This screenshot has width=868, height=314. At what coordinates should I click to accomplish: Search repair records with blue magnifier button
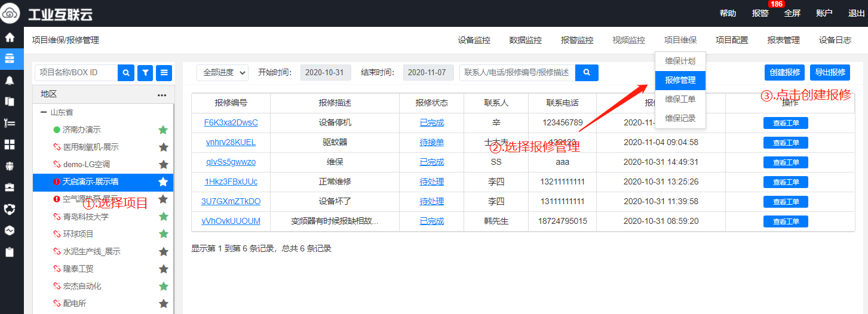(587, 73)
